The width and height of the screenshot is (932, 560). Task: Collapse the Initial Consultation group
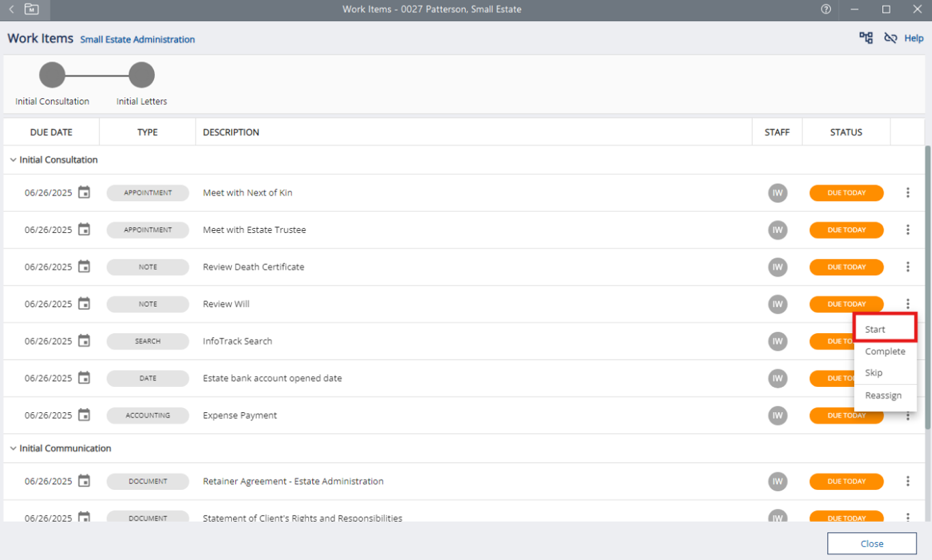coord(13,160)
